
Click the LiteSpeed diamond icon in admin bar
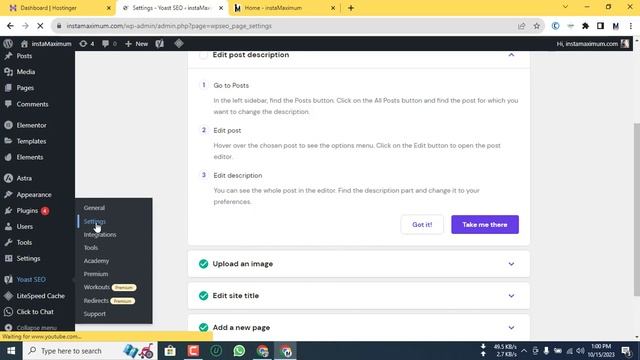(x=179, y=43)
